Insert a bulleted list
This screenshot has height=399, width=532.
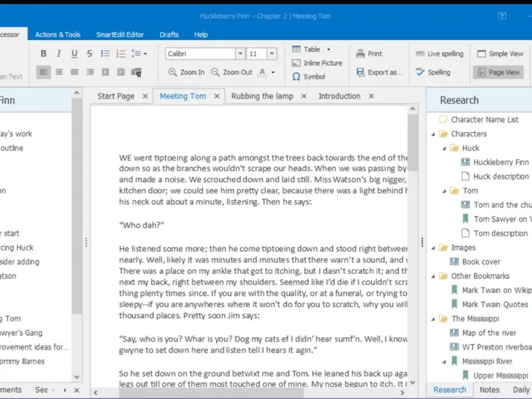pos(104,54)
